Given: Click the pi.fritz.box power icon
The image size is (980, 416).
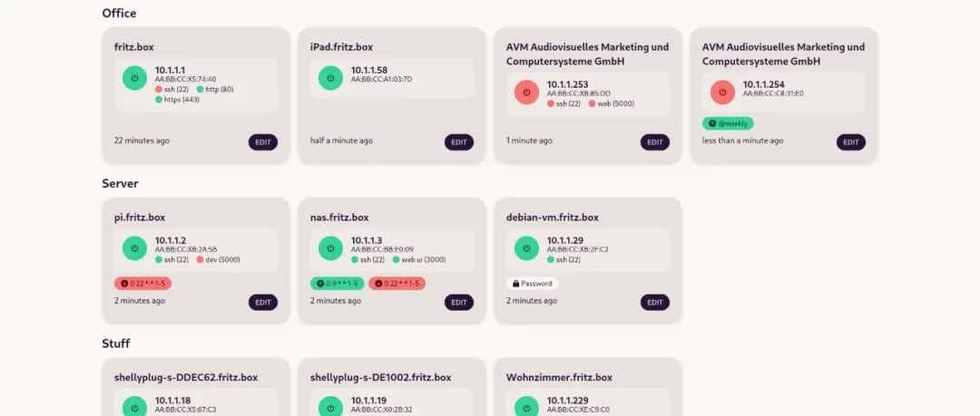Looking at the screenshot, I should (x=134, y=247).
